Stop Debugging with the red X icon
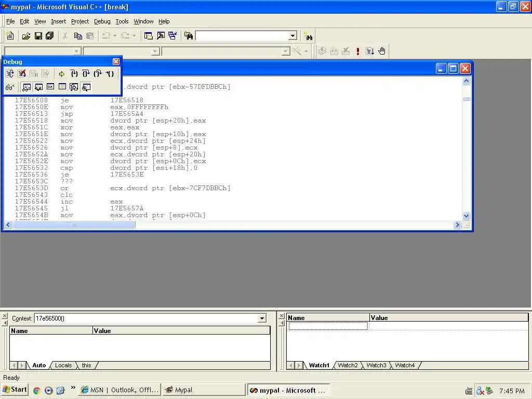 22,74
